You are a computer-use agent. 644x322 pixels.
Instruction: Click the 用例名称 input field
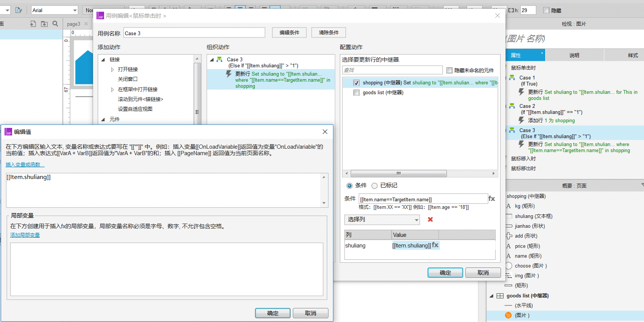tap(194, 33)
